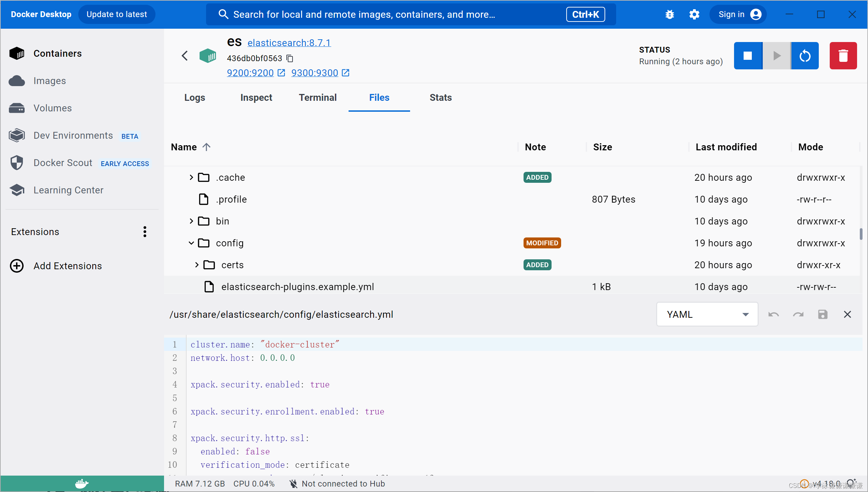The height and width of the screenshot is (492, 868).
Task: Switch to the Logs tab
Action: [194, 97]
